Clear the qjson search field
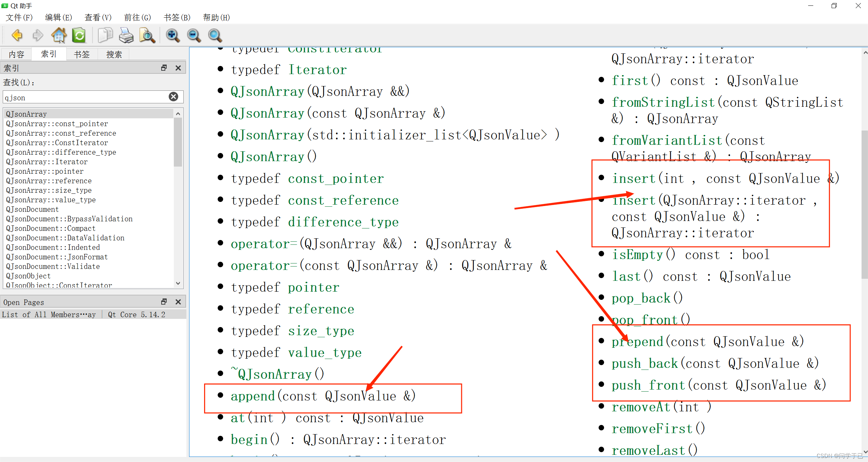The height and width of the screenshot is (462, 868). [x=174, y=97]
